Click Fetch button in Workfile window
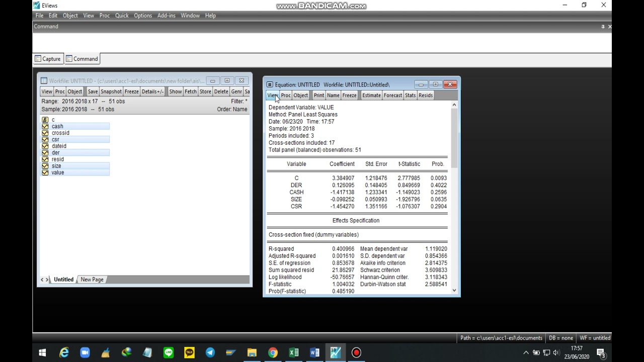The image size is (644, 362). (x=191, y=92)
